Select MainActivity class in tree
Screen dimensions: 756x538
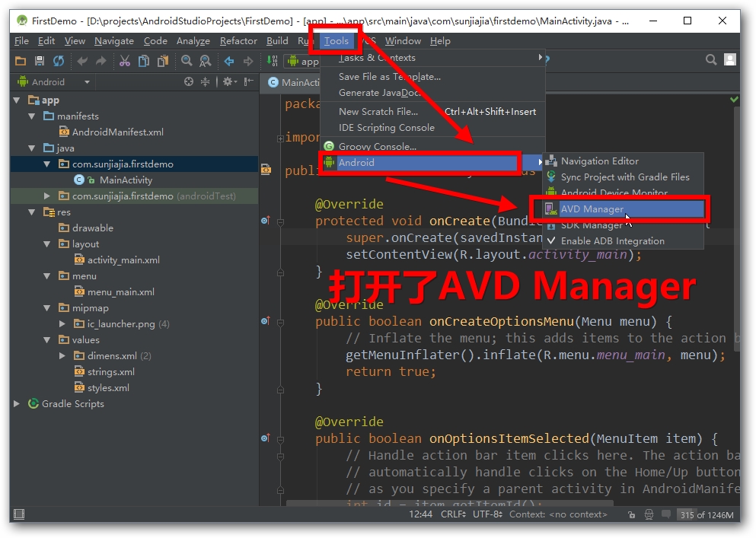coord(126,180)
